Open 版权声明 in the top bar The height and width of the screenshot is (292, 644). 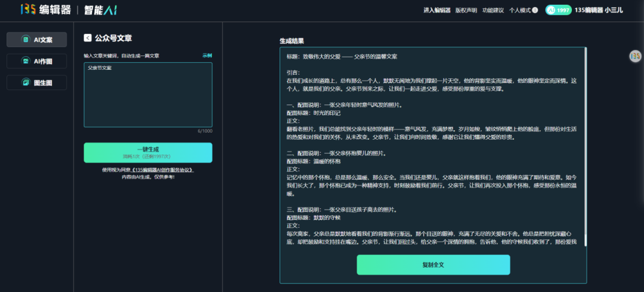coord(466,10)
